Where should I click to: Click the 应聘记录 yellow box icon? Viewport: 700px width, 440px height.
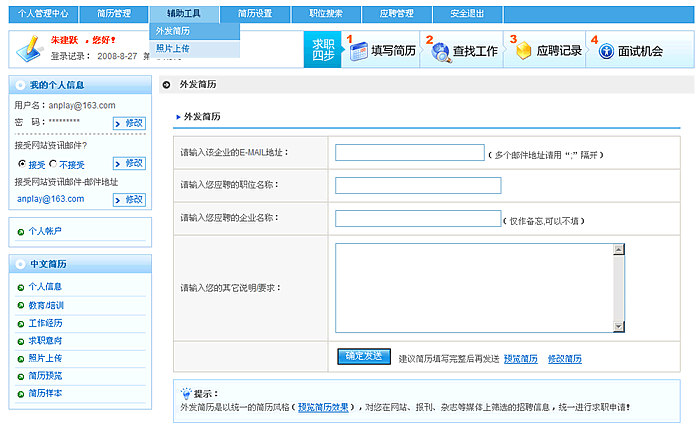pyautogui.click(x=523, y=51)
